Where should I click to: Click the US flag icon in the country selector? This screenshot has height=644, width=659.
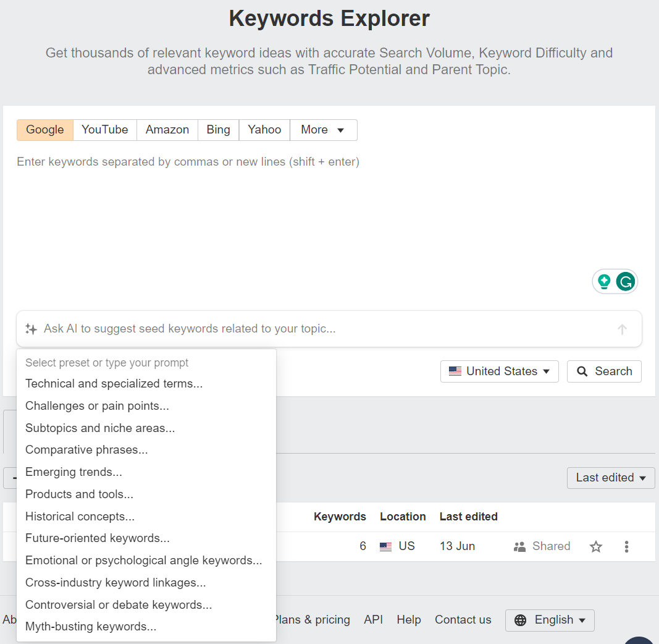[x=455, y=371]
